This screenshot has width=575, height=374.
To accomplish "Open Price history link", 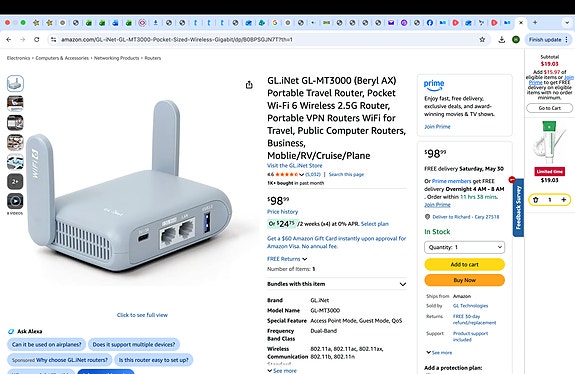I will click(x=282, y=212).
